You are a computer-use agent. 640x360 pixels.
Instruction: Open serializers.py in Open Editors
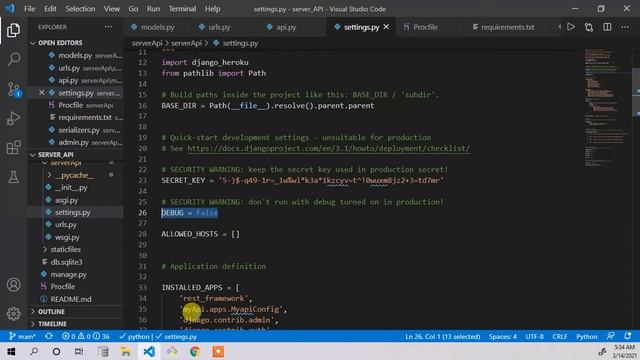click(79, 130)
